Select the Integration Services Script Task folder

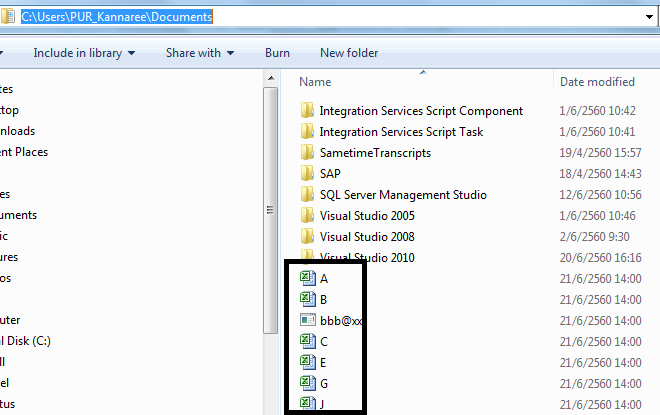pos(401,132)
